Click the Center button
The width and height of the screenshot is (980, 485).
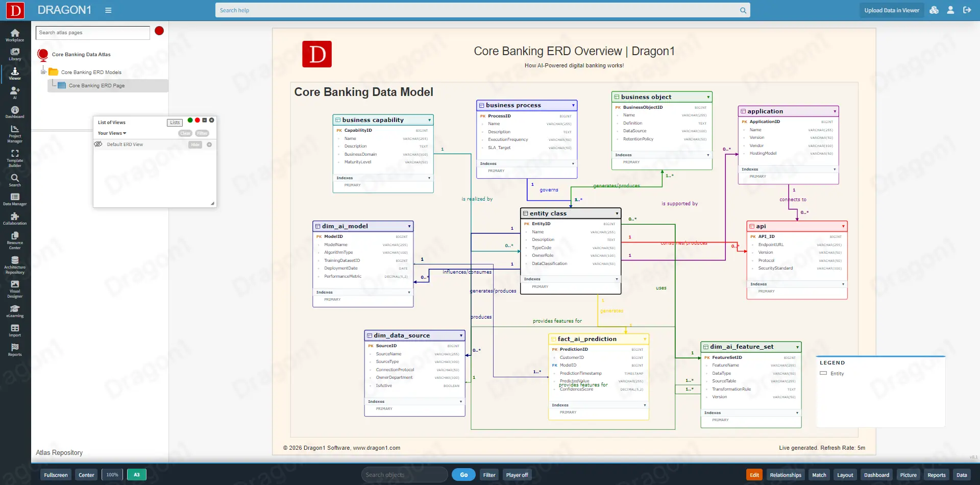[x=86, y=475]
